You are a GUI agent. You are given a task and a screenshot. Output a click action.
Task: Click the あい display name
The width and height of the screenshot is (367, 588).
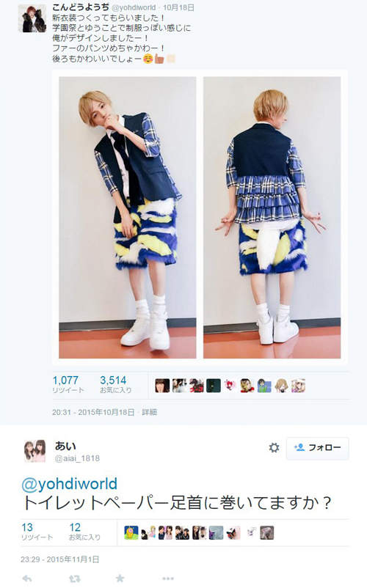point(65,446)
